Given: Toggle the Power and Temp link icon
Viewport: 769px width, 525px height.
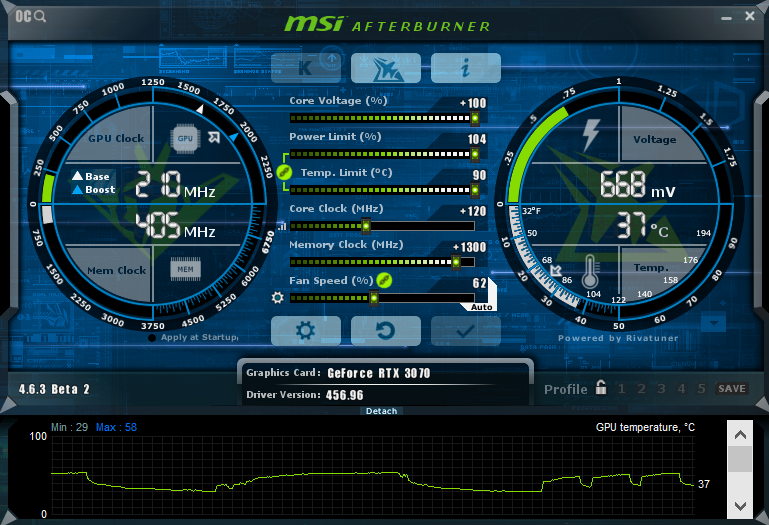Looking at the screenshot, I should [x=284, y=172].
